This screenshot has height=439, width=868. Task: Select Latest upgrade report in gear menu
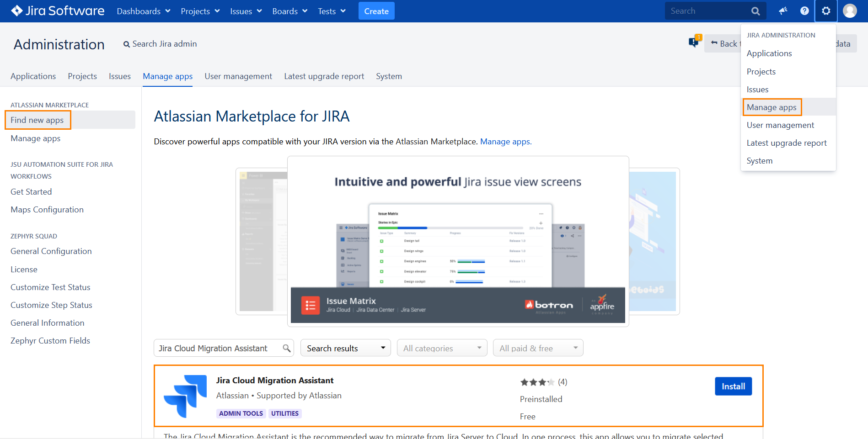pyautogui.click(x=788, y=143)
